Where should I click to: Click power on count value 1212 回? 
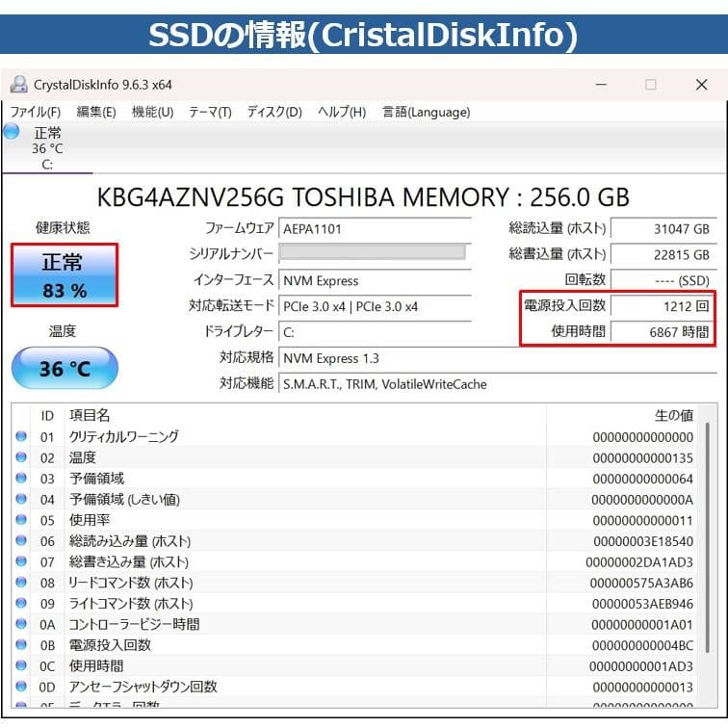pyautogui.click(x=663, y=306)
